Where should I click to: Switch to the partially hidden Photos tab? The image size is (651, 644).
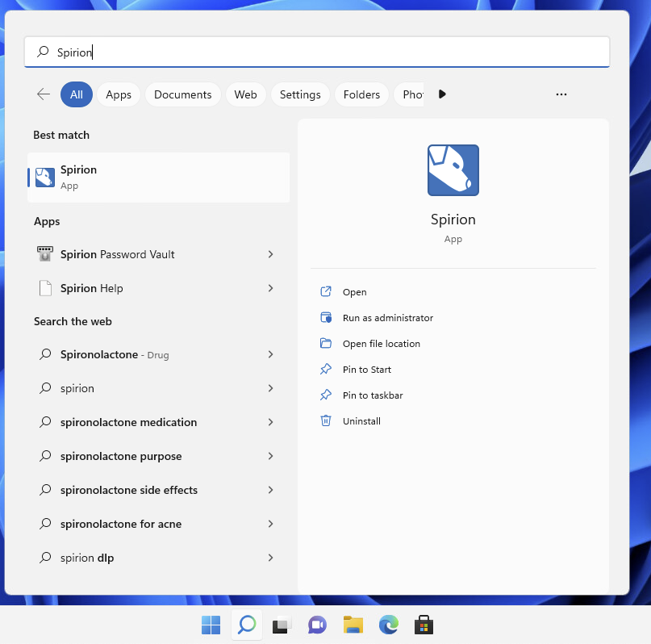pos(409,94)
